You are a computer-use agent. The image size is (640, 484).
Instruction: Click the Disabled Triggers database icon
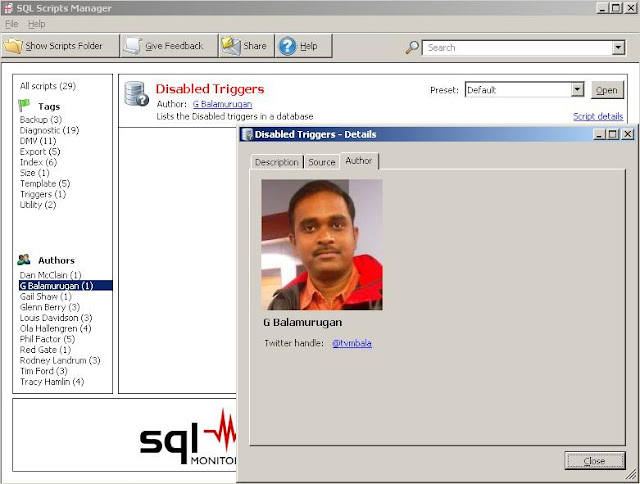pyautogui.click(x=136, y=94)
